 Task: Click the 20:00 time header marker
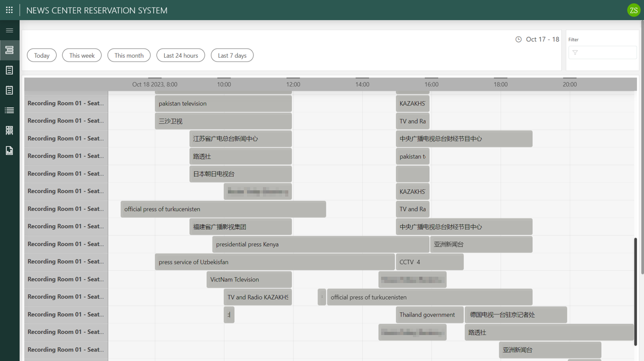tap(570, 84)
